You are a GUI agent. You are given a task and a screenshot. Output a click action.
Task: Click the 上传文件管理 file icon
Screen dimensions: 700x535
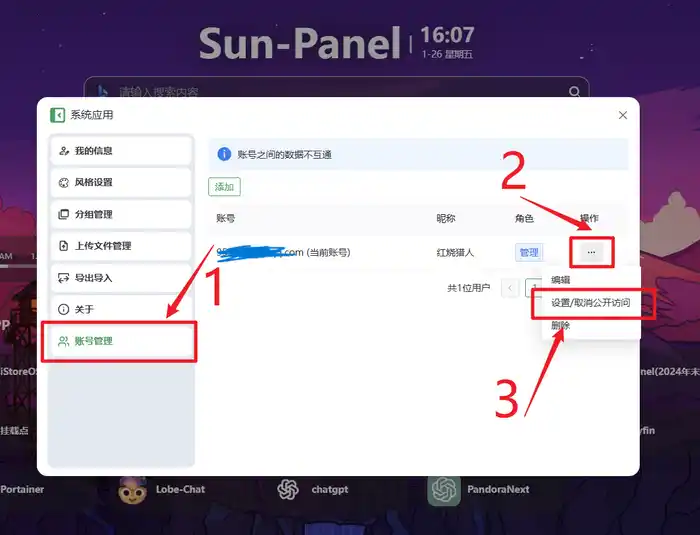coord(64,246)
